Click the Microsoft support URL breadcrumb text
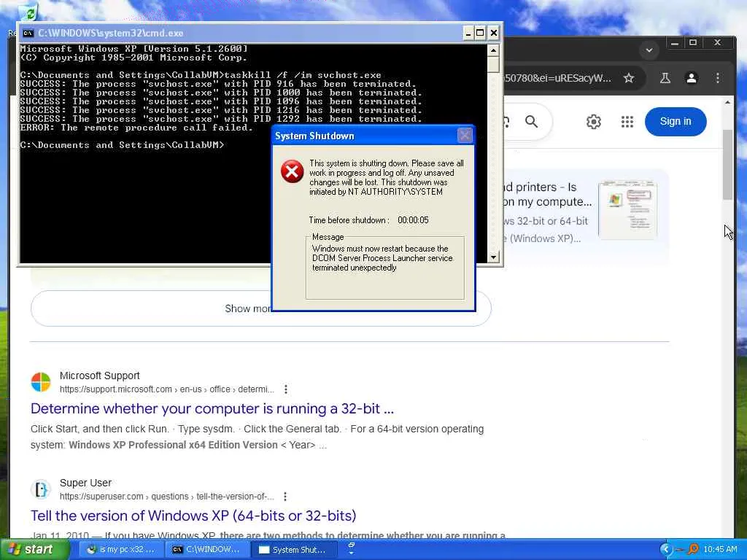The image size is (747, 560). tap(167, 389)
